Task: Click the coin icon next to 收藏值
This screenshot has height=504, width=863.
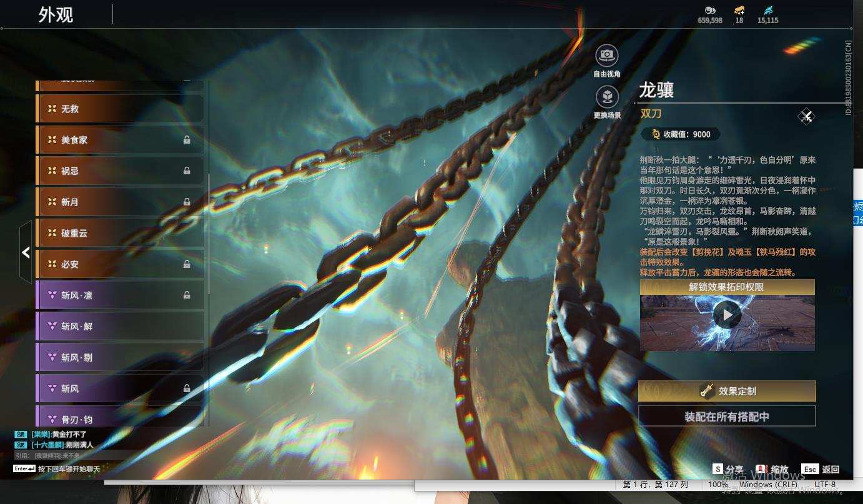Action: click(x=656, y=134)
